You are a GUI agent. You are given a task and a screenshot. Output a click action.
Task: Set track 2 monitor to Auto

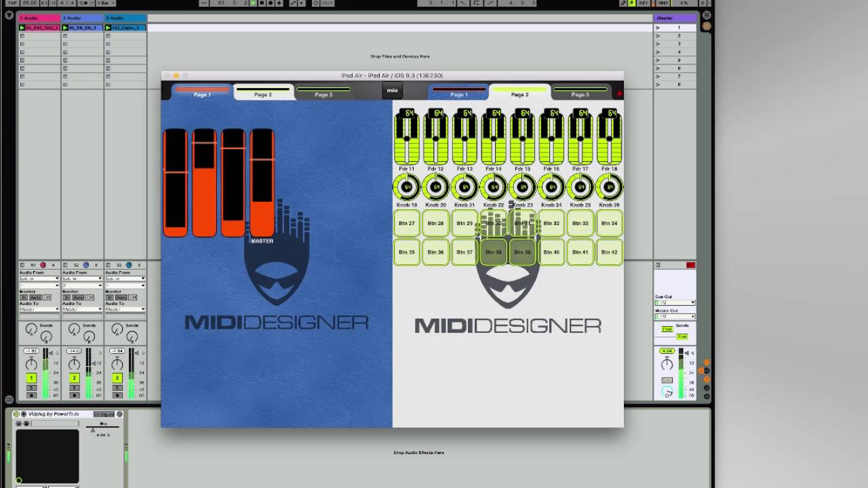click(78, 298)
